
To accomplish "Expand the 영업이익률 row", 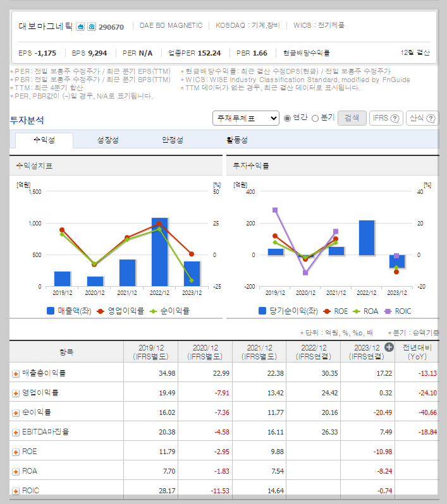I will 15,393.
